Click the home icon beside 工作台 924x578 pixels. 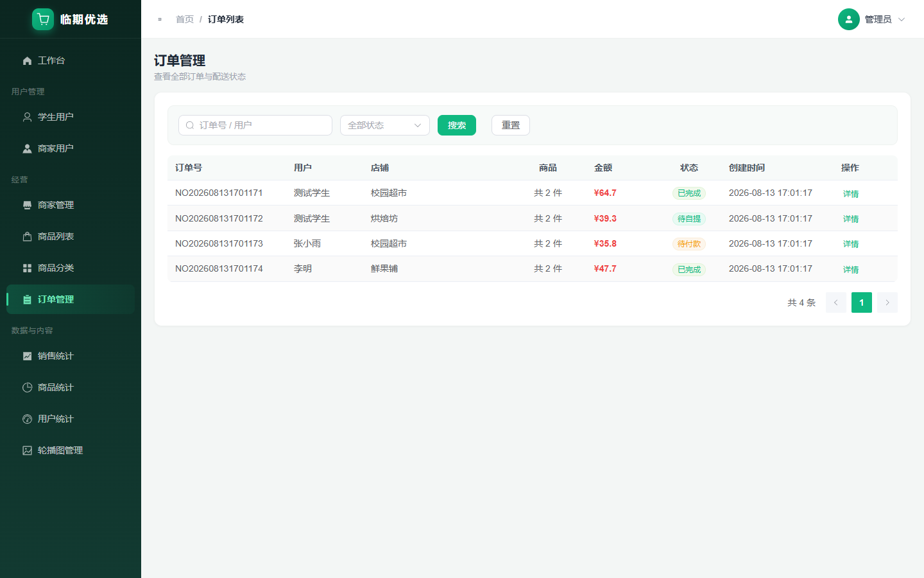tap(27, 60)
